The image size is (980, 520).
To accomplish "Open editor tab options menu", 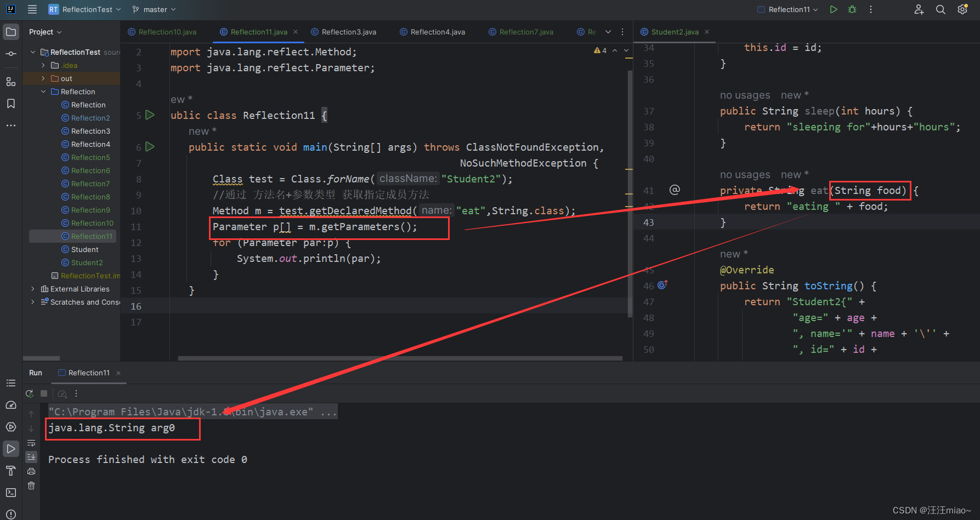I will tap(622, 32).
